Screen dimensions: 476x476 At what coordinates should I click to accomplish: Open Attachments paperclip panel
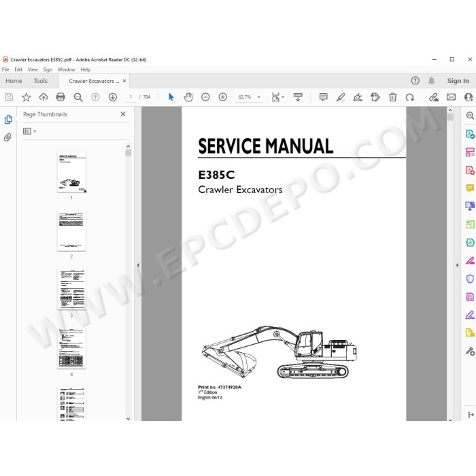(x=7, y=137)
